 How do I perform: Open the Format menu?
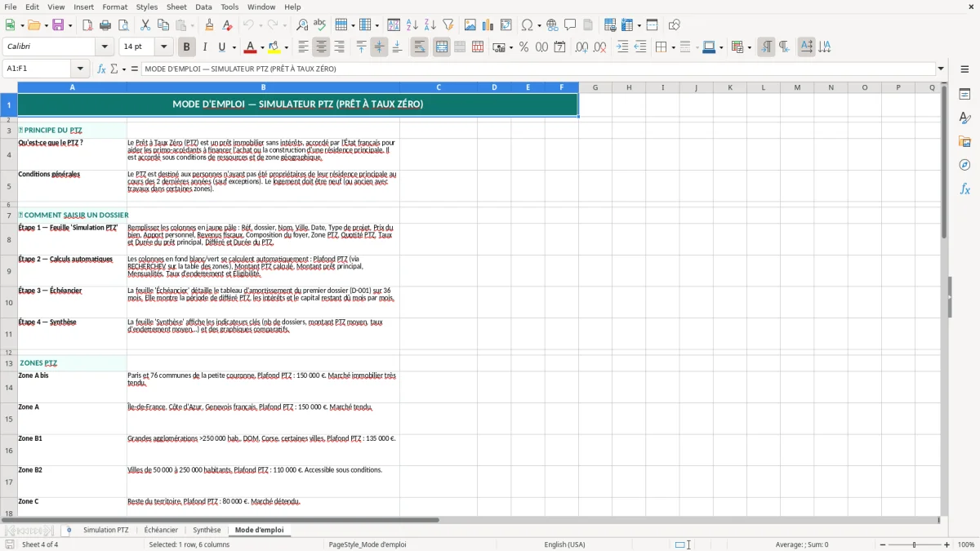click(x=115, y=7)
